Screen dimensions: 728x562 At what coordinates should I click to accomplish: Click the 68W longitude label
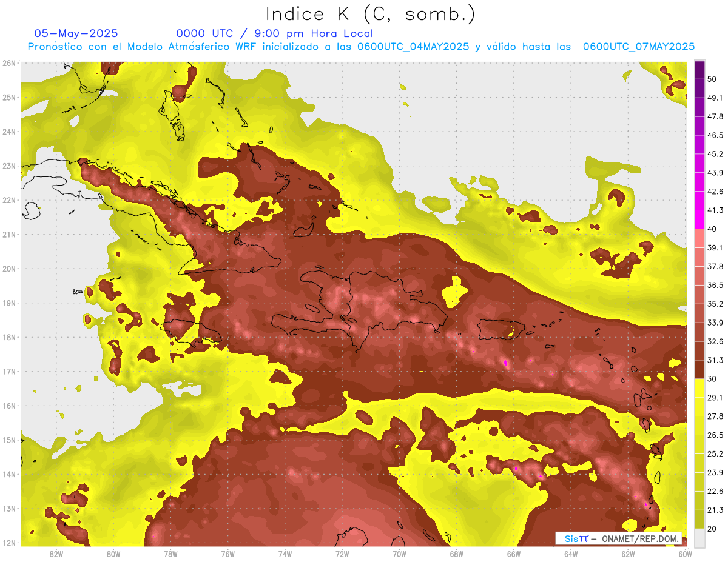457,554
